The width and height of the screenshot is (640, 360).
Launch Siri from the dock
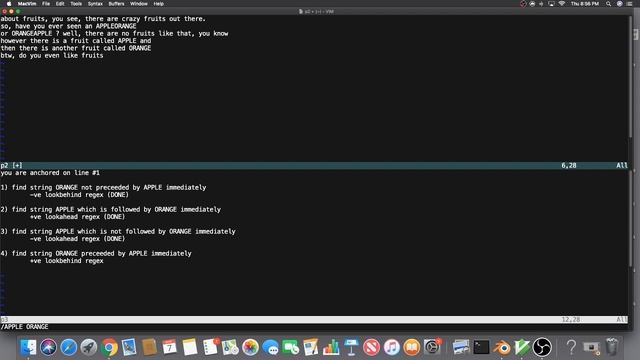point(48,347)
